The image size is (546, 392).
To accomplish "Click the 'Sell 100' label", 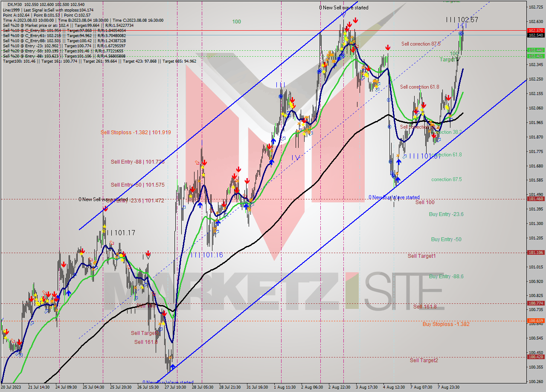I will point(425,202).
